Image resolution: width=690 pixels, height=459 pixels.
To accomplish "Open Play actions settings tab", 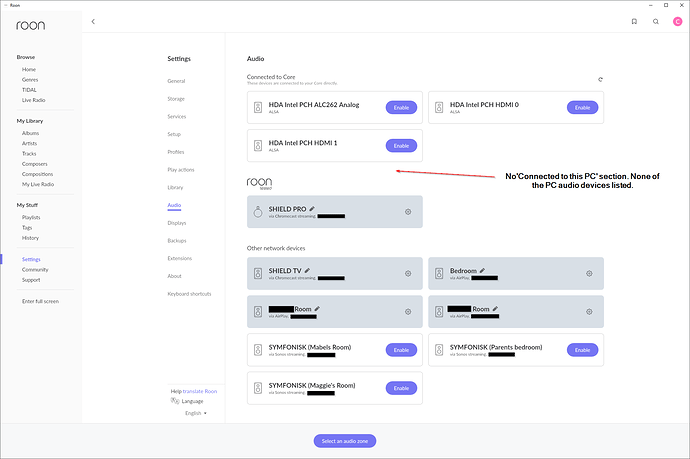I will 181,170.
